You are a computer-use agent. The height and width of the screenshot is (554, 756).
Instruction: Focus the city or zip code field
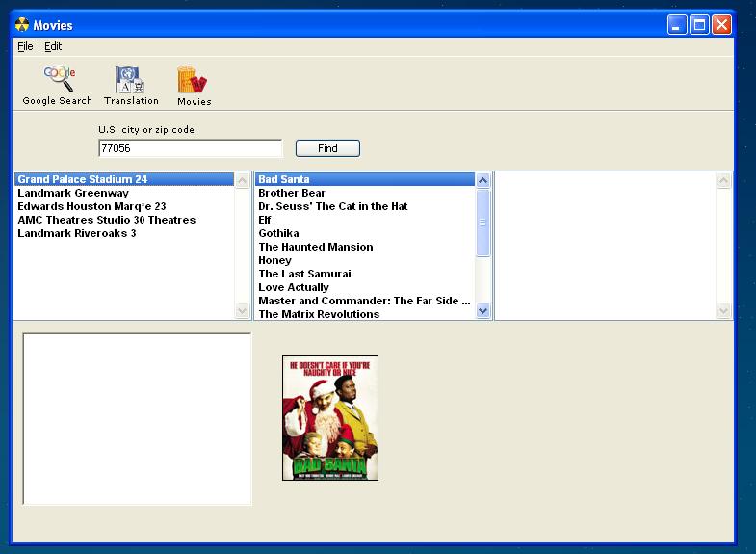pyautogui.click(x=190, y=148)
